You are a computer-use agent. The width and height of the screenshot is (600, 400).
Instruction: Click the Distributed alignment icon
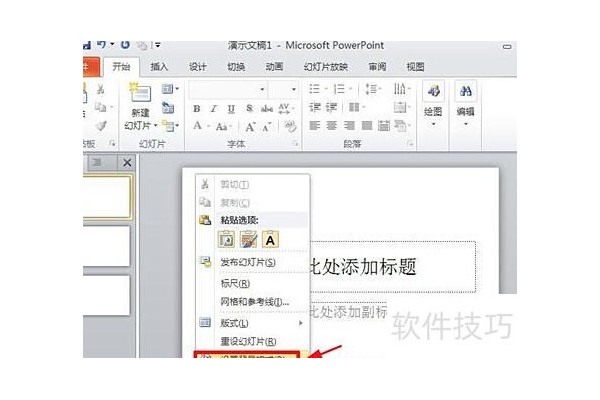(x=384, y=126)
